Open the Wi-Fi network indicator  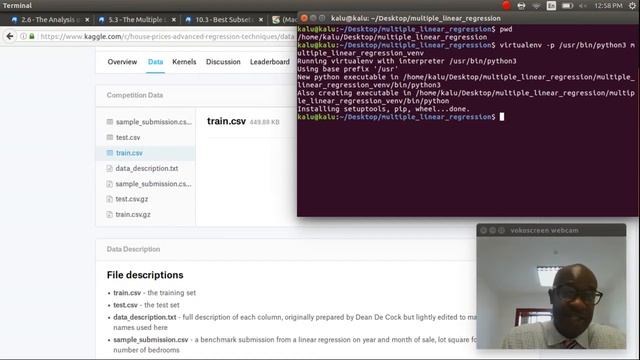[x=536, y=6]
